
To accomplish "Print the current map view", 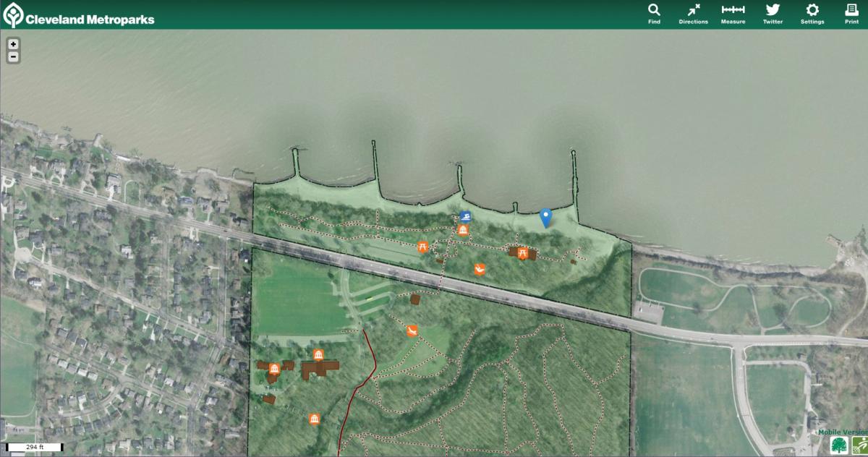I will (851, 14).
